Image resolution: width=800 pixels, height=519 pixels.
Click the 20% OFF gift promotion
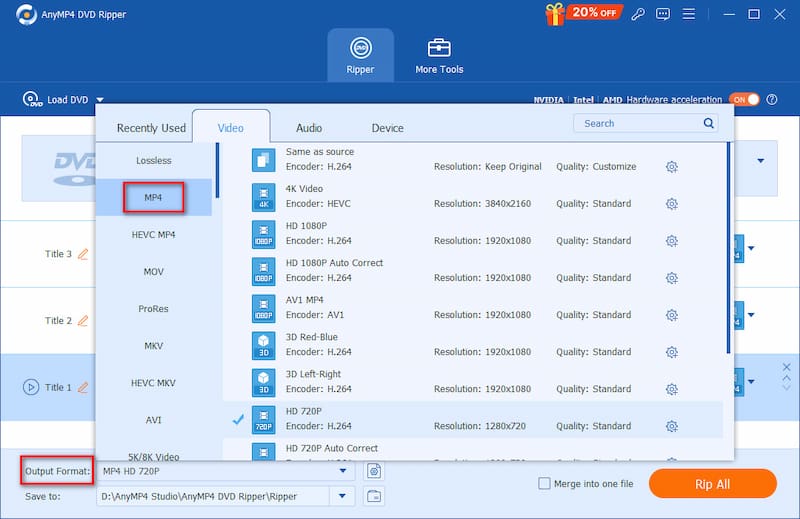pyautogui.click(x=584, y=13)
